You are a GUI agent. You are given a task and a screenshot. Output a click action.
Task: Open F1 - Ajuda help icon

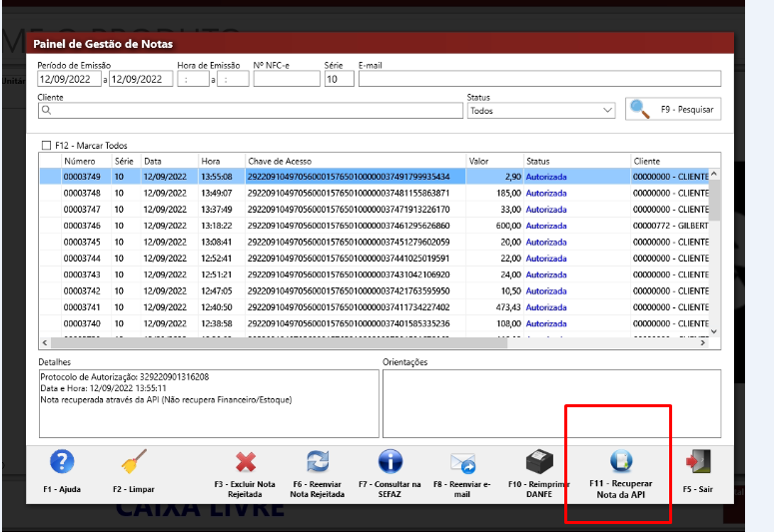click(x=62, y=462)
